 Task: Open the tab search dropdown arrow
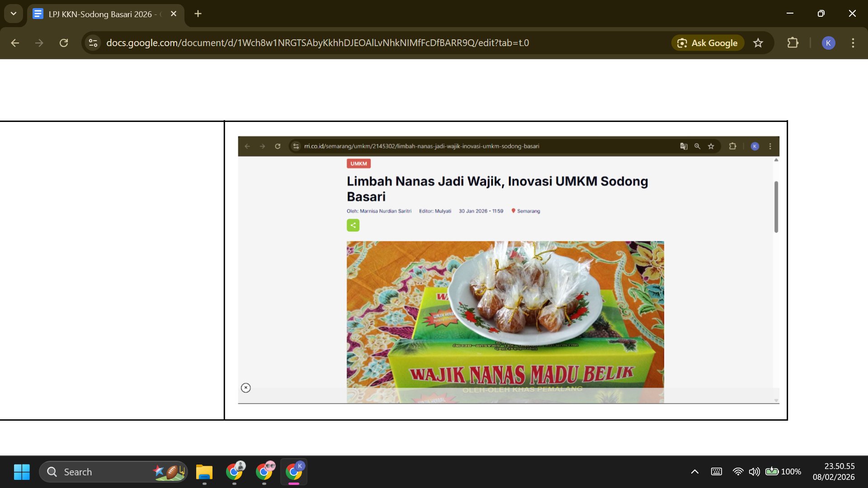pyautogui.click(x=13, y=13)
